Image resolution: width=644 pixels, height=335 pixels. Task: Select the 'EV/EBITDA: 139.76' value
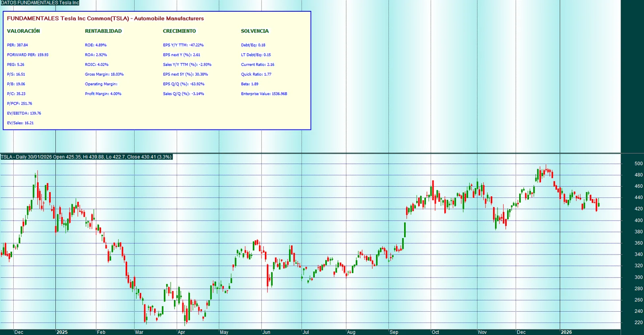[x=24, y=113]
